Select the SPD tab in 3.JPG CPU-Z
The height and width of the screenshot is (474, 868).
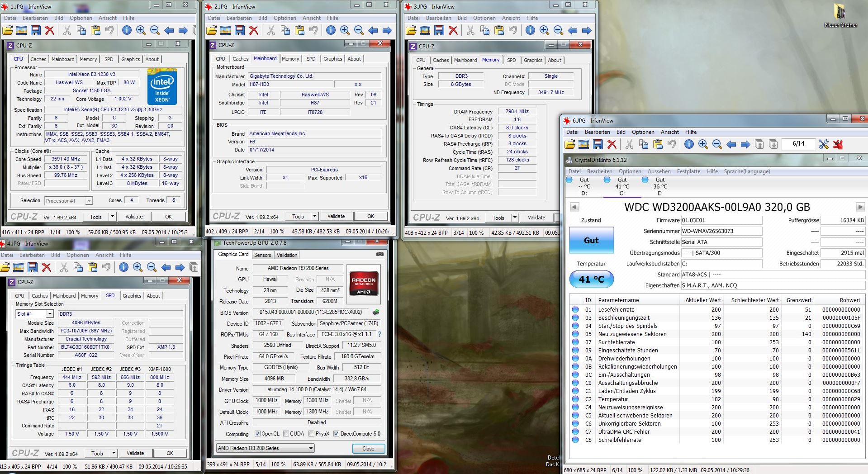(512, 60)
